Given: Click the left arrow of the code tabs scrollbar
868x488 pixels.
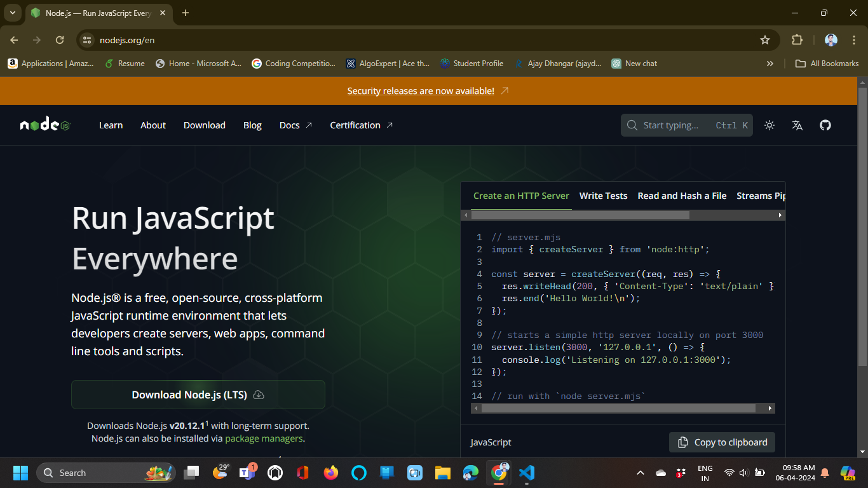Looking at the screenshot, I should click(466, 215).
